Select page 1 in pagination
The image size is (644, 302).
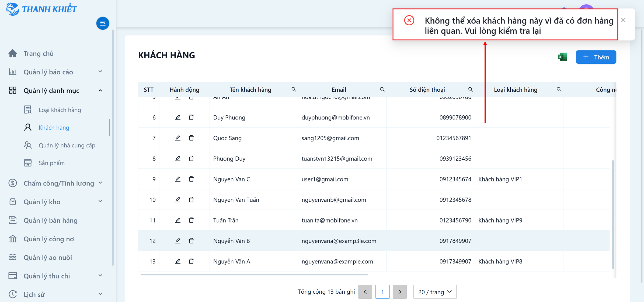pyautogui.click(x=382, y=292)
